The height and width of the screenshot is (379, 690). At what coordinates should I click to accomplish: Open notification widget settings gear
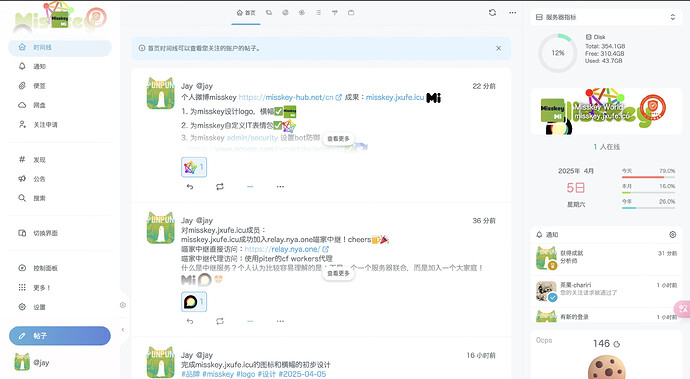672,235
